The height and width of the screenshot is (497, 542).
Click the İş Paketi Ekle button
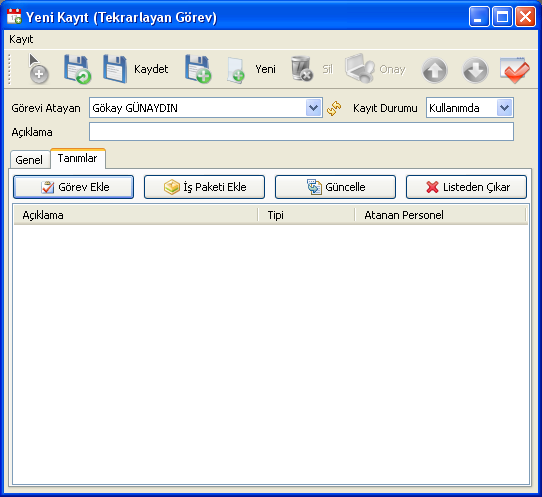pyautogui.click(x=204, y=187)
